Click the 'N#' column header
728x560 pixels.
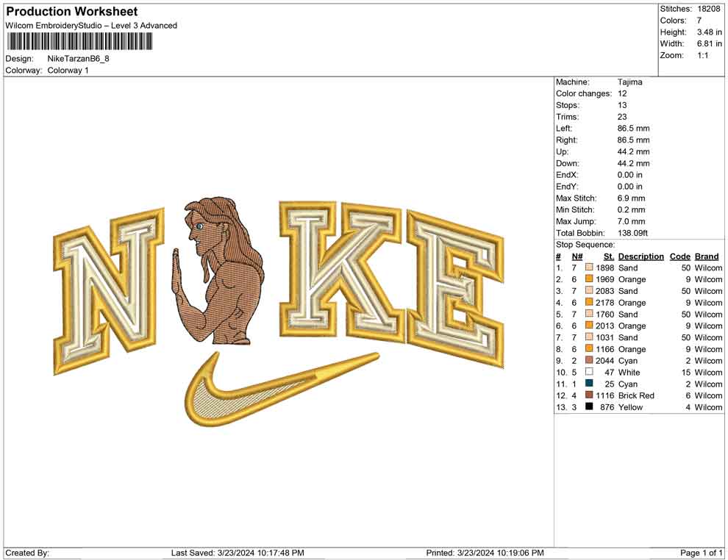click(577, 256)
